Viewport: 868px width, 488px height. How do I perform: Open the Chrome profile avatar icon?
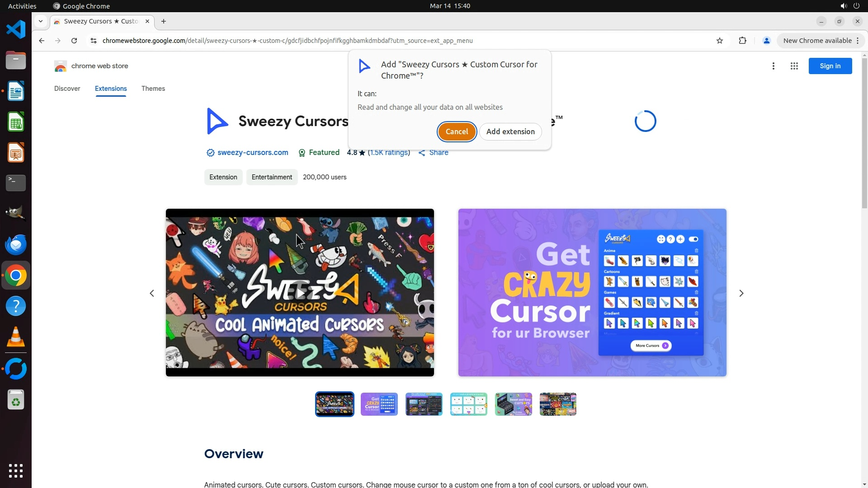pyautogui.click(x=766, y=41)
